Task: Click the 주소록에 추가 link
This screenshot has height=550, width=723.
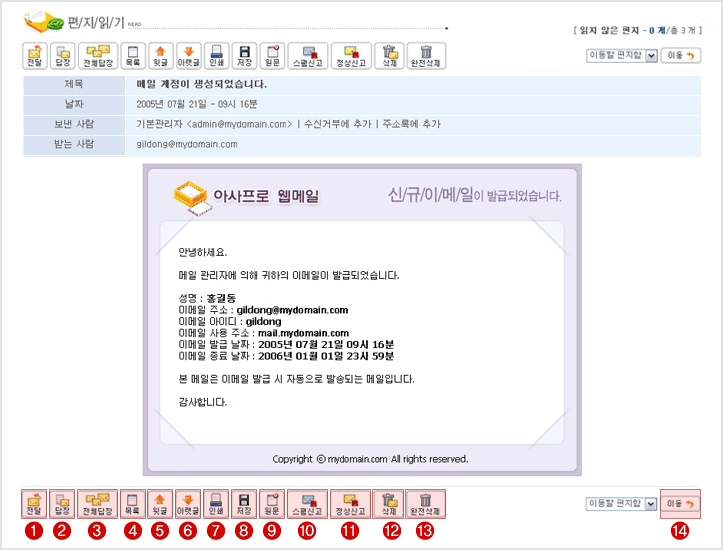Action: (409, 124)
